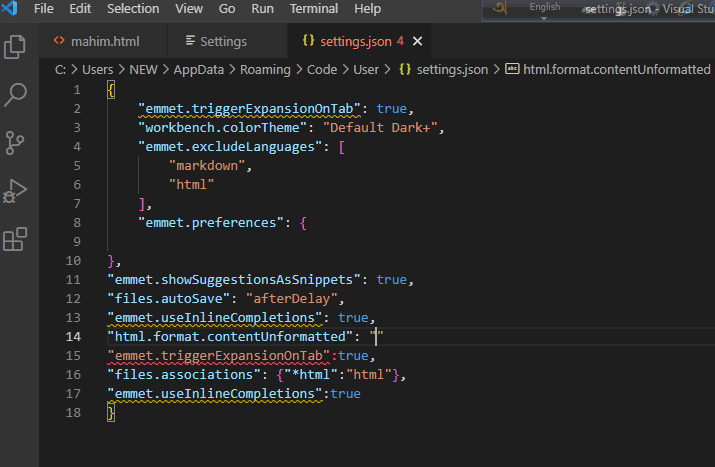Click "emmet.useInlineCompletions" key on line 17
Image resolution: width=715 pixels, height=467 pixels.
pyautogui.click(x=215, y=394)
